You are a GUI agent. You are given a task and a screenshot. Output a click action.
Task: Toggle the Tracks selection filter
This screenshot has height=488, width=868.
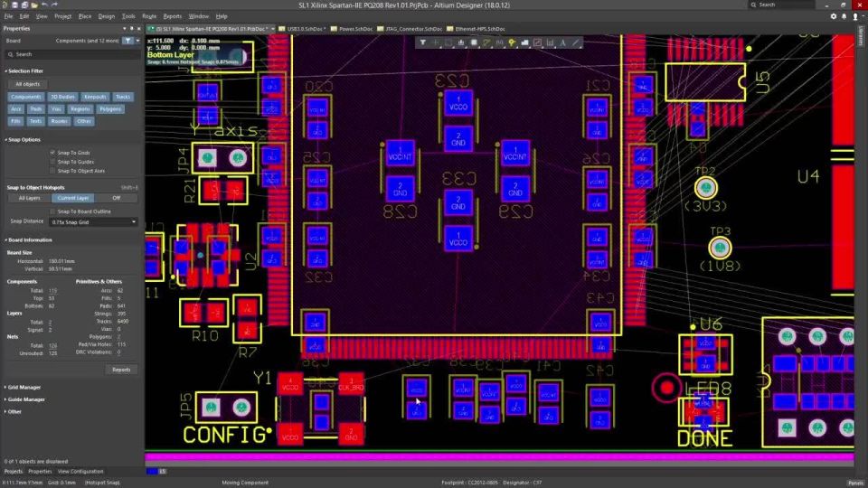click(x=123, y=97)
